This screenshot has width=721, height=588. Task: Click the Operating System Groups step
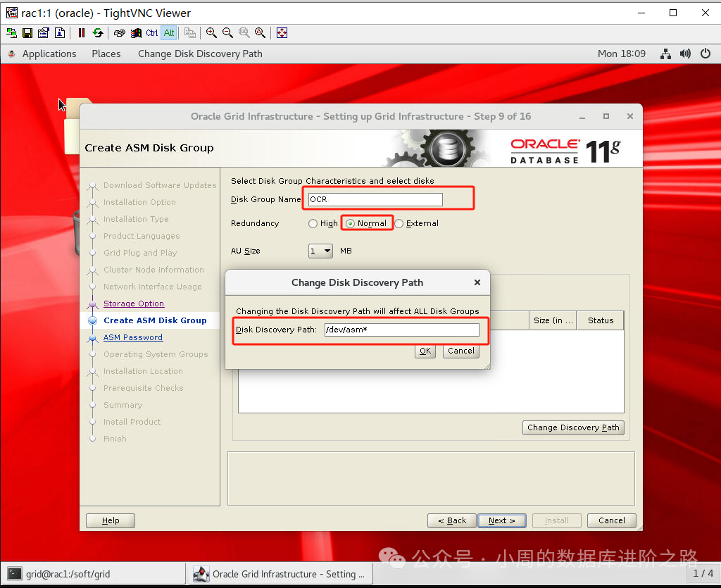pos(156,354)
